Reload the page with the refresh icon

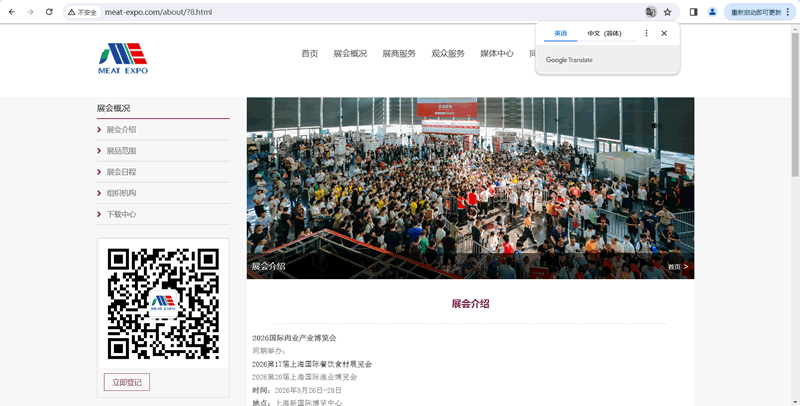(49, 12)
